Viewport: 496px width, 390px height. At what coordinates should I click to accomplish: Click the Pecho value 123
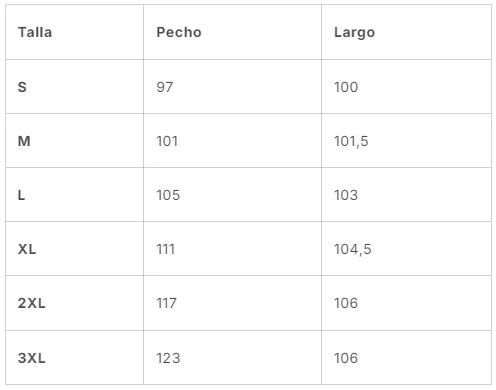[169, 358]
